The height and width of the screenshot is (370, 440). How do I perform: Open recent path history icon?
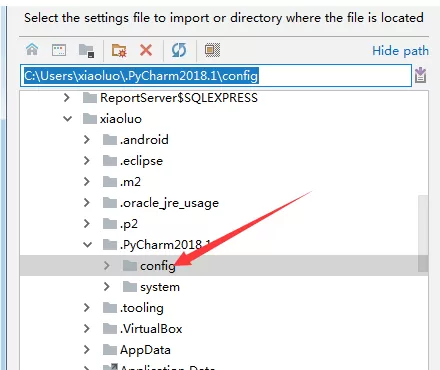[x=421, y=75]
